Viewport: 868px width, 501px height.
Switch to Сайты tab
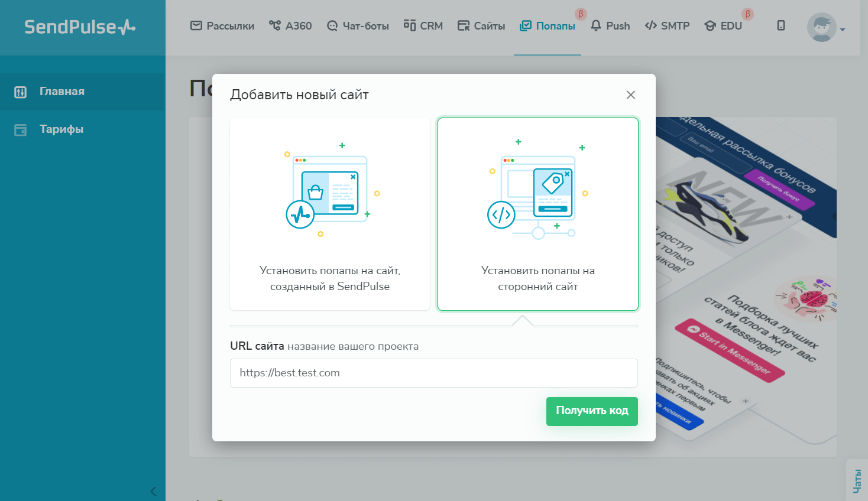point(481,26)
